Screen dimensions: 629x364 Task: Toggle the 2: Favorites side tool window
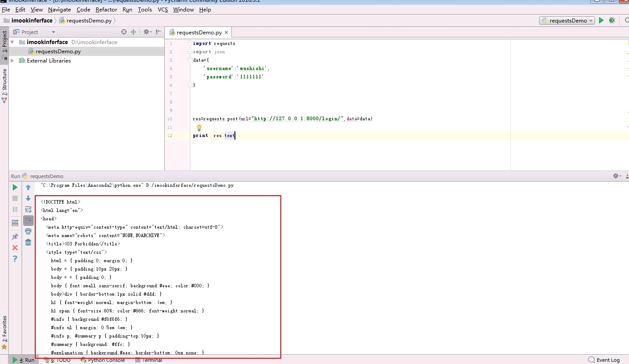(x=4, y=332)
